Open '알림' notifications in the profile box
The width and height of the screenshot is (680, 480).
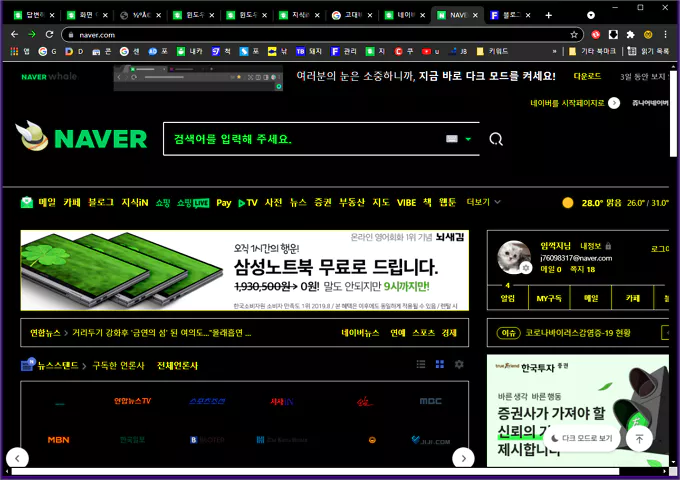tap(508, 298)
